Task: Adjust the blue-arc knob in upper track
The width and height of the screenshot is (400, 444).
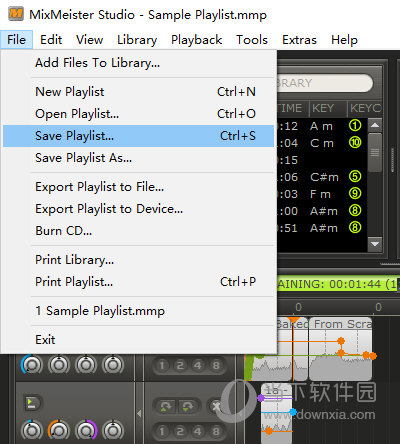Action: [x=32, y=364]
